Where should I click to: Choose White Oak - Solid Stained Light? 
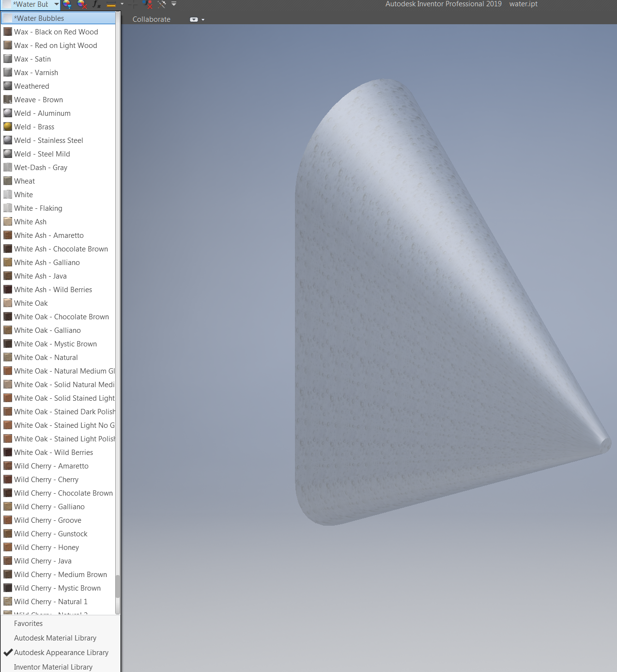(x=58, y=398)
